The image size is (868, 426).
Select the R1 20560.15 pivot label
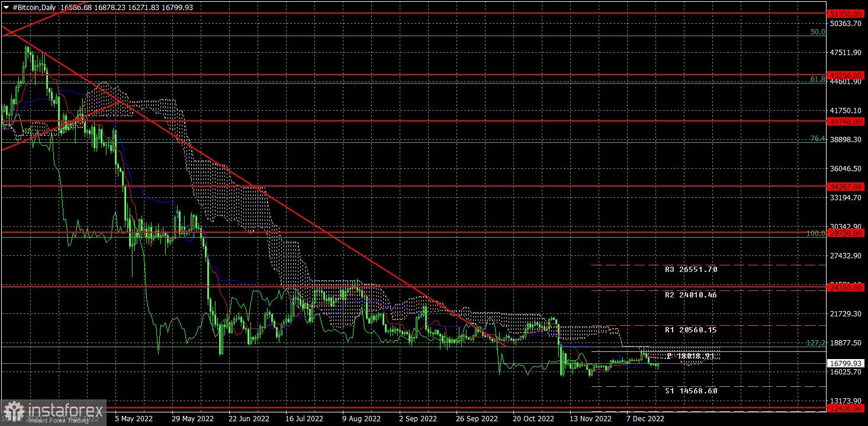[691, 329]
